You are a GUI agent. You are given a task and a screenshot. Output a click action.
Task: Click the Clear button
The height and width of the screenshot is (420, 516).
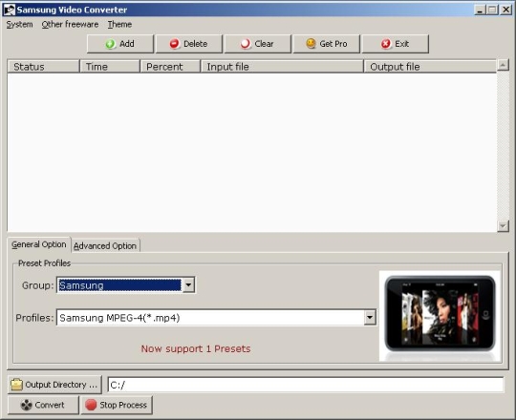click(x=258, y=44)
